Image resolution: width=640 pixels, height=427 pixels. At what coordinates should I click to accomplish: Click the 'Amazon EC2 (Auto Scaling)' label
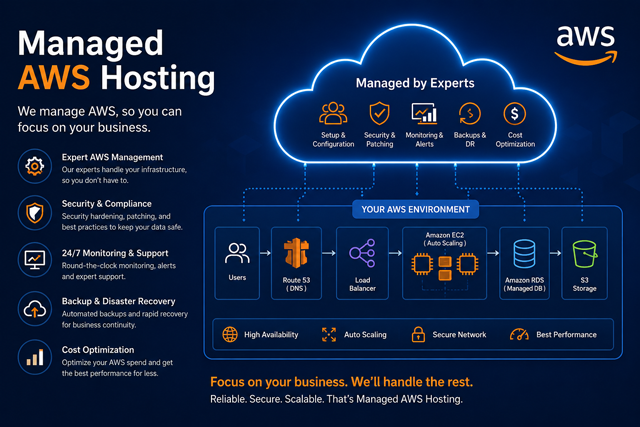pos(444,239)
